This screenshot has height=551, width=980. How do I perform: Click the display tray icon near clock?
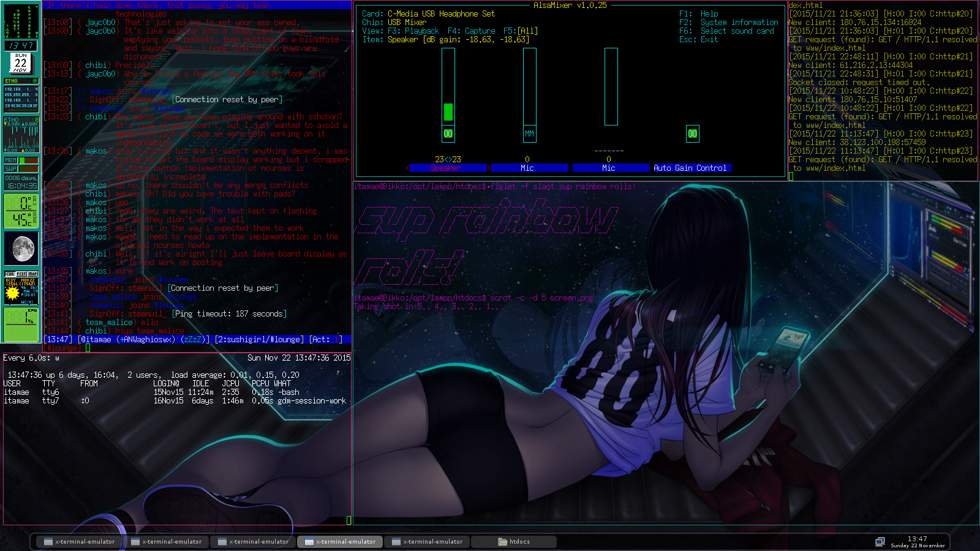click(880, 542)
